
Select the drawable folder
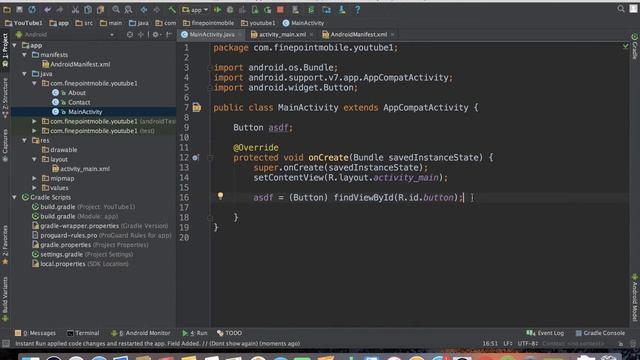pos(60,150)
